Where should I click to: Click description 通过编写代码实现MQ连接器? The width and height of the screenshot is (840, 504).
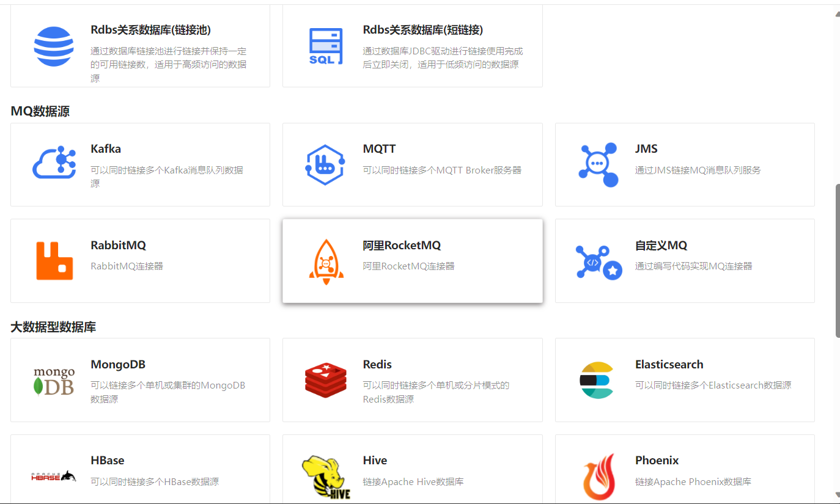[694, 266]
